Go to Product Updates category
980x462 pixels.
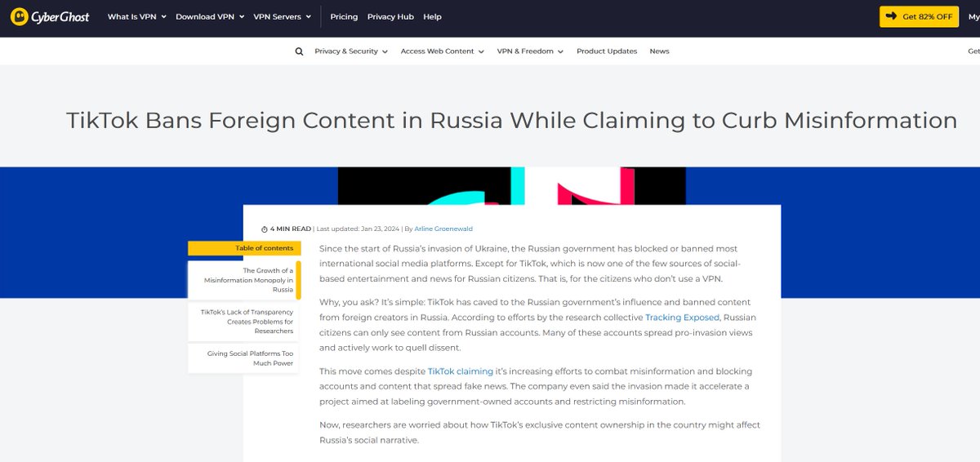tap(607, 51)
